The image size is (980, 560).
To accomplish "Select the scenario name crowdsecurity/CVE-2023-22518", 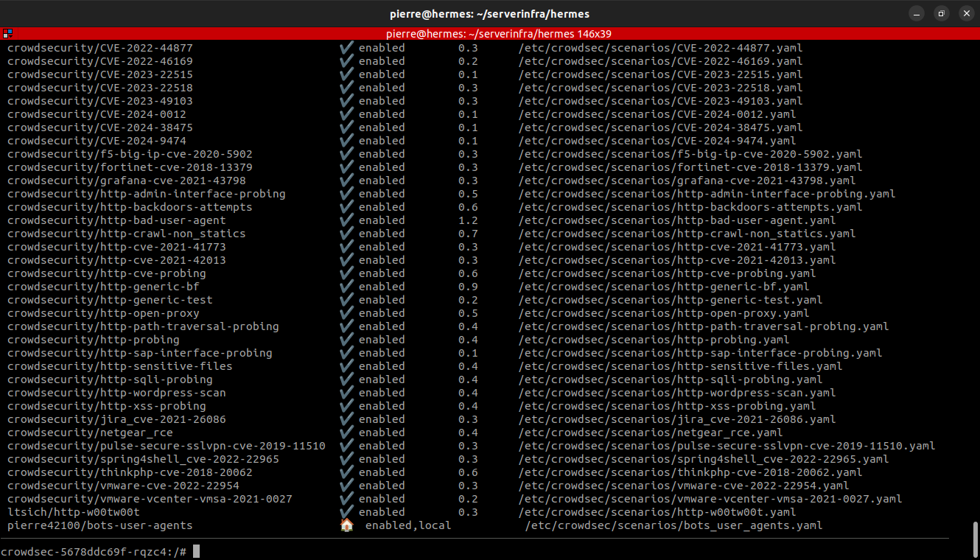I will click(100, 88).
